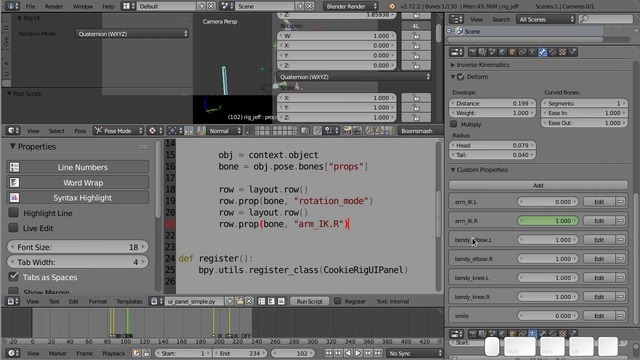Screen dimensions: 640x360
Task: Click the End frame field in timeline
Action: [x=240, y=353]
